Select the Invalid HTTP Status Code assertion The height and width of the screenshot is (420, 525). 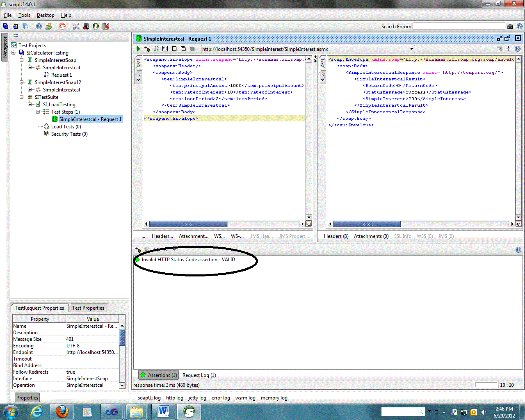pyautogui.click(x=188, y=260)
